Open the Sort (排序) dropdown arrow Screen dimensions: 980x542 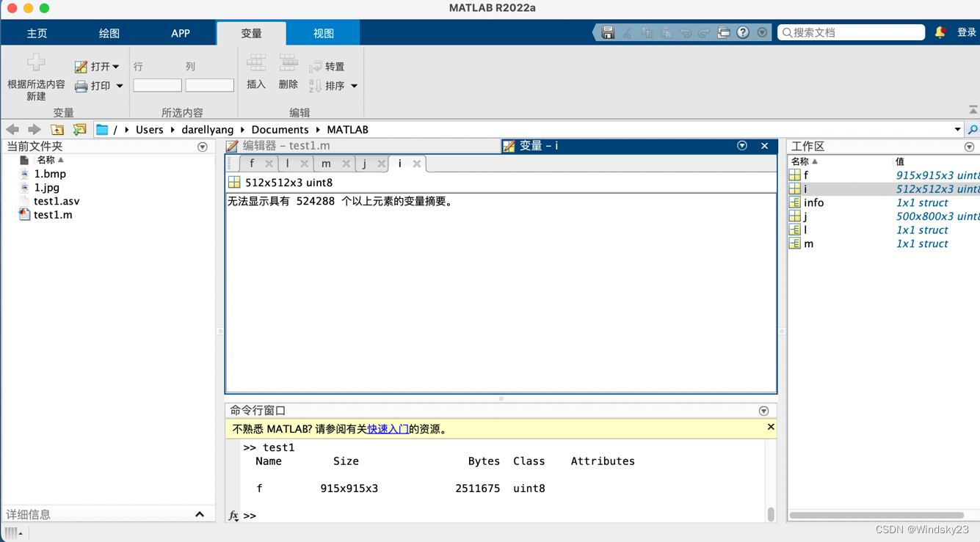[x=353, y=85]
